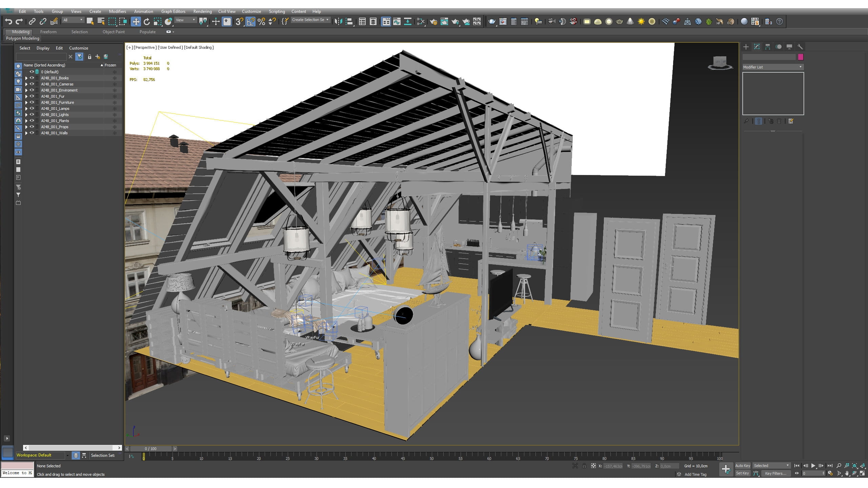This screenshot has width=868, height=488.
Task: Open the Modifier List dropdown
Action: pos(772,67)
